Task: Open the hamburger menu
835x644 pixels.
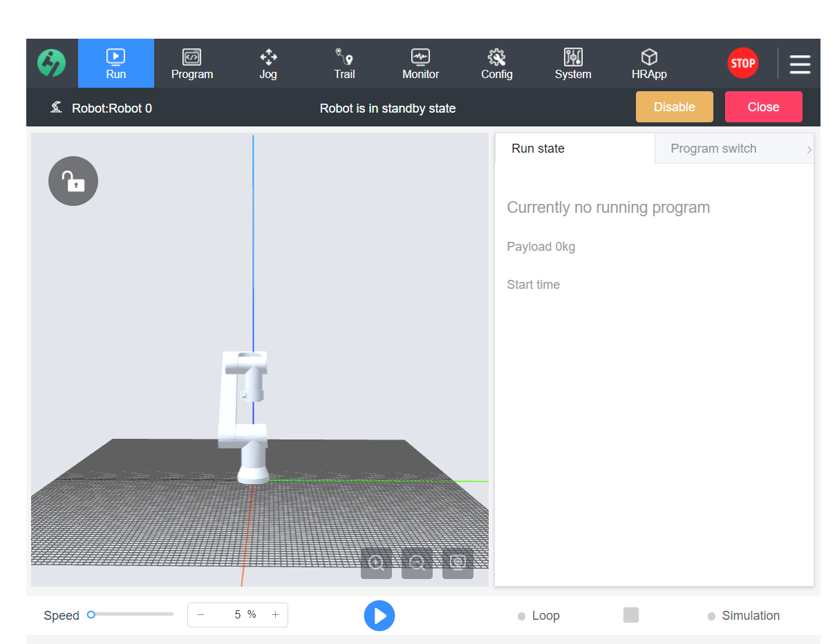Action: pos(800,64)
